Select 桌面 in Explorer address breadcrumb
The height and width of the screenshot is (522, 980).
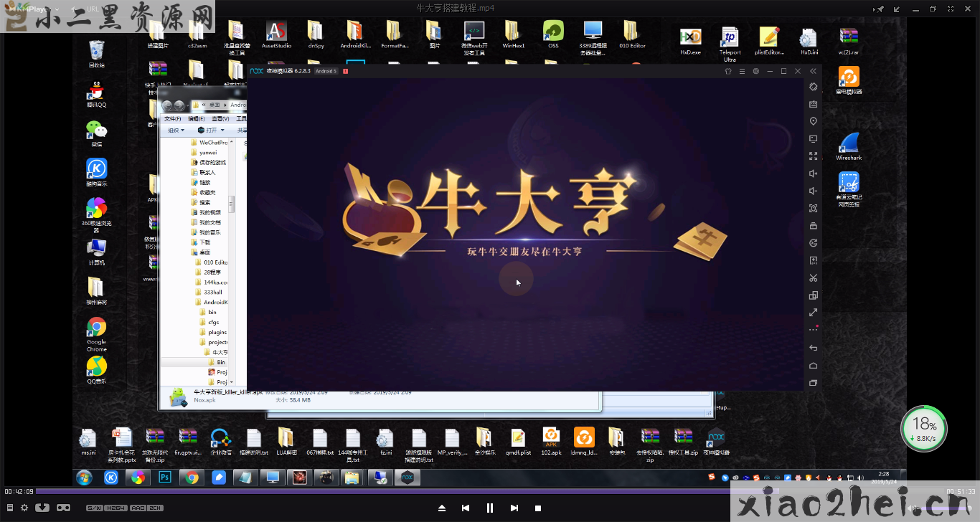(215, 105)
